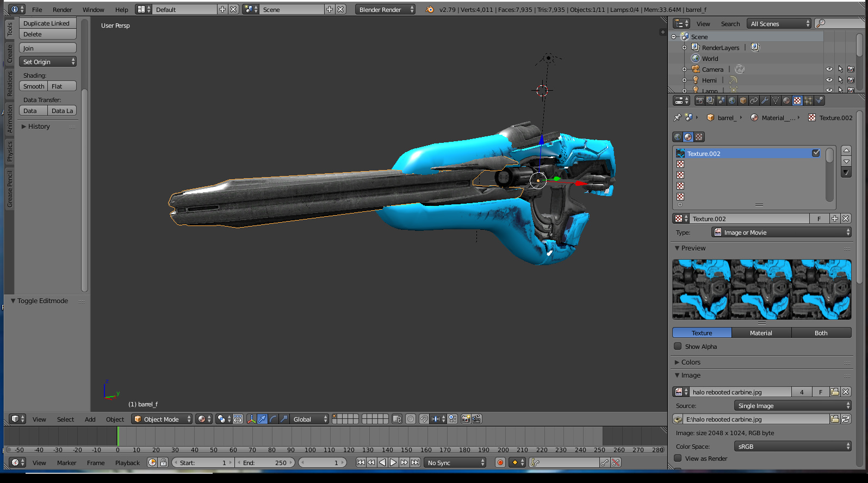The width and height of the screenshot is (868, 483).
Task: Toggle Hemi lamp visibility eye in outliner
Action: point(829,80)
